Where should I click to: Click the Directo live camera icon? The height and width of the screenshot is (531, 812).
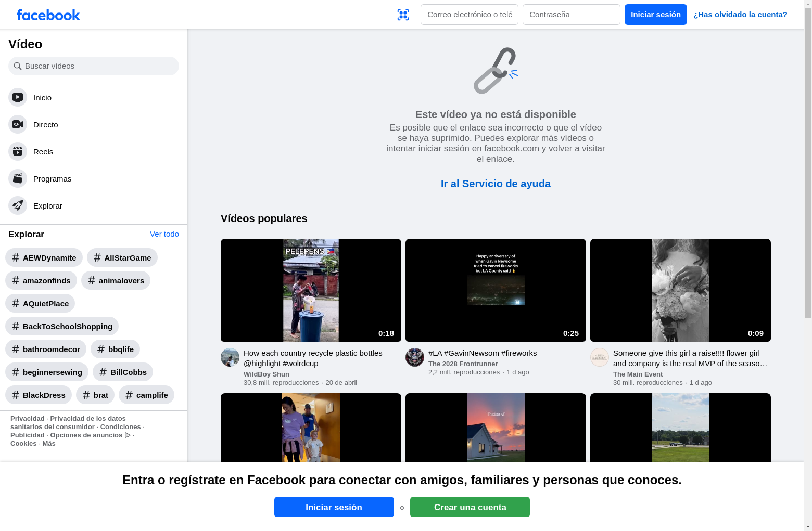(18, 124)
